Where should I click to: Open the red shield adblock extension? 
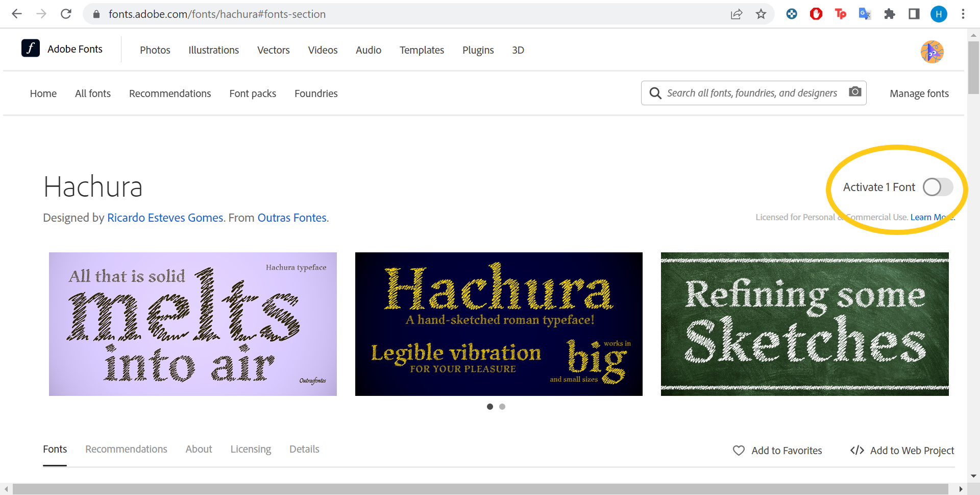tap(816, 14)
